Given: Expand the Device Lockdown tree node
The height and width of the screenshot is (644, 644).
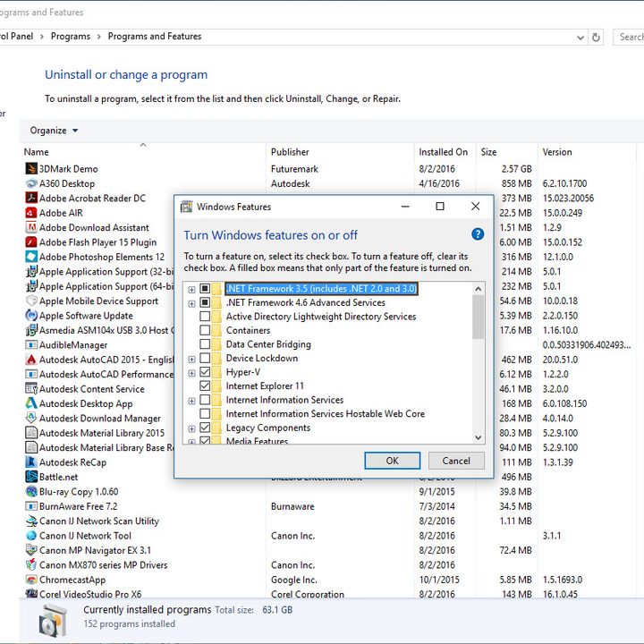Looking at the screenshot, I should (191, 360).
